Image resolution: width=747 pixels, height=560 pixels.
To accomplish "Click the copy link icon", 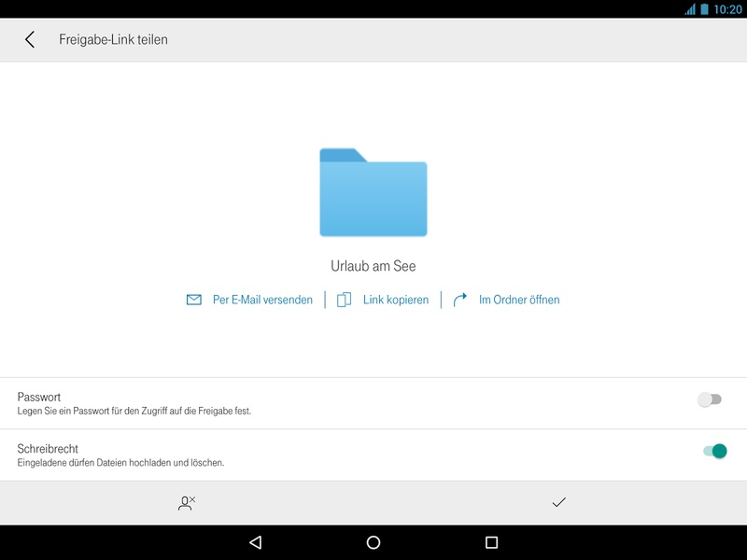I will (344, 300).
